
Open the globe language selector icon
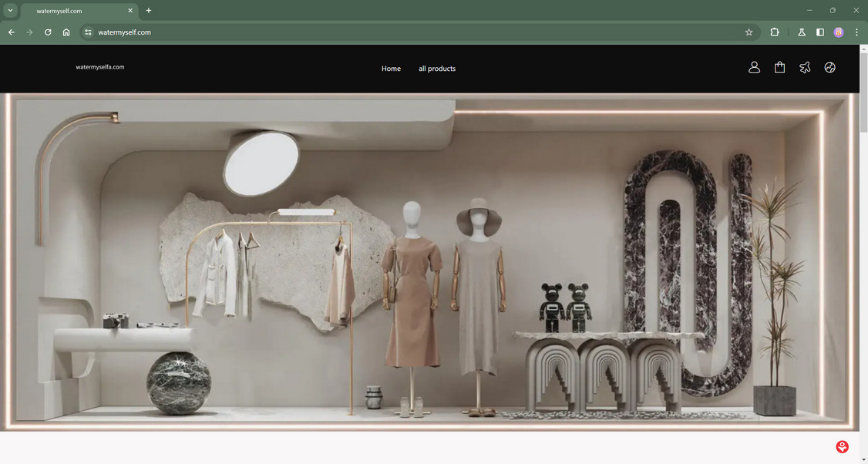[x=829, y=68]
